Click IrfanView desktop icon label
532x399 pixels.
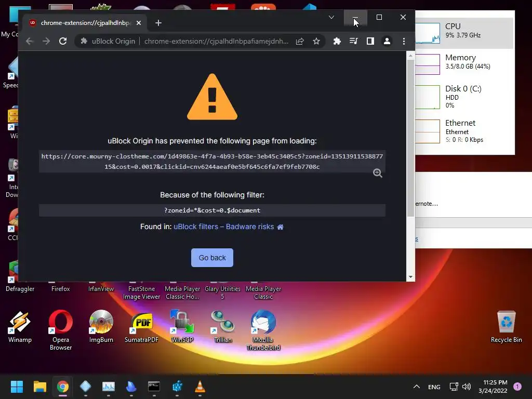pyautogui.click(x=101, y=289)
